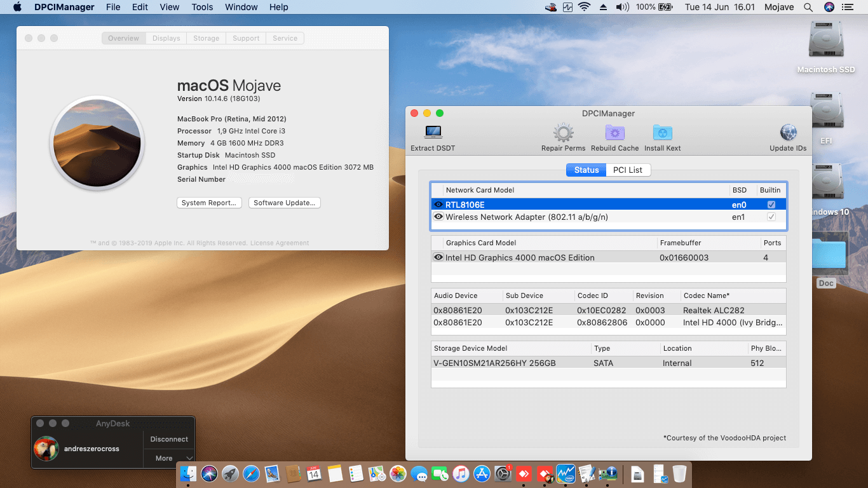The height and width of the screenshot is (488, 868).
Task: Open Intel Power Gadget in Dock
Action: click(x=566, y=473)
